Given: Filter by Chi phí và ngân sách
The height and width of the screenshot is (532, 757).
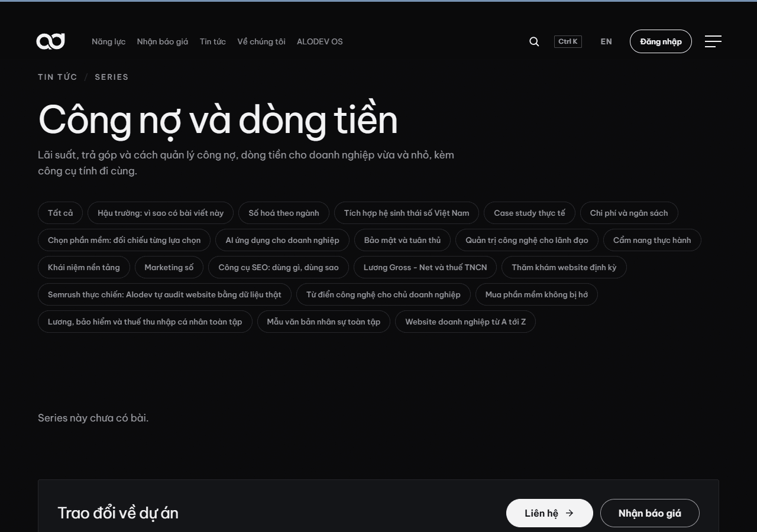Looking at the screenshot, I should (629, 213).
